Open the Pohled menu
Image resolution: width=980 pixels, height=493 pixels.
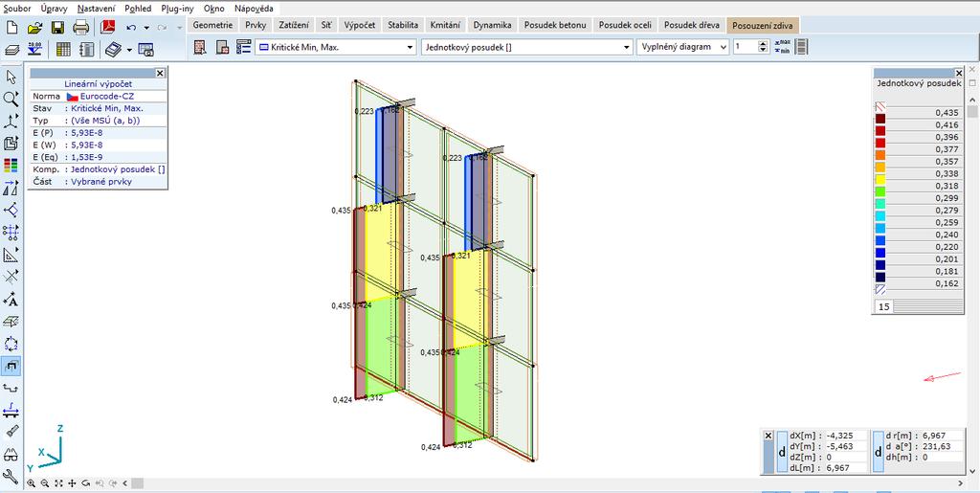[138, 9]
